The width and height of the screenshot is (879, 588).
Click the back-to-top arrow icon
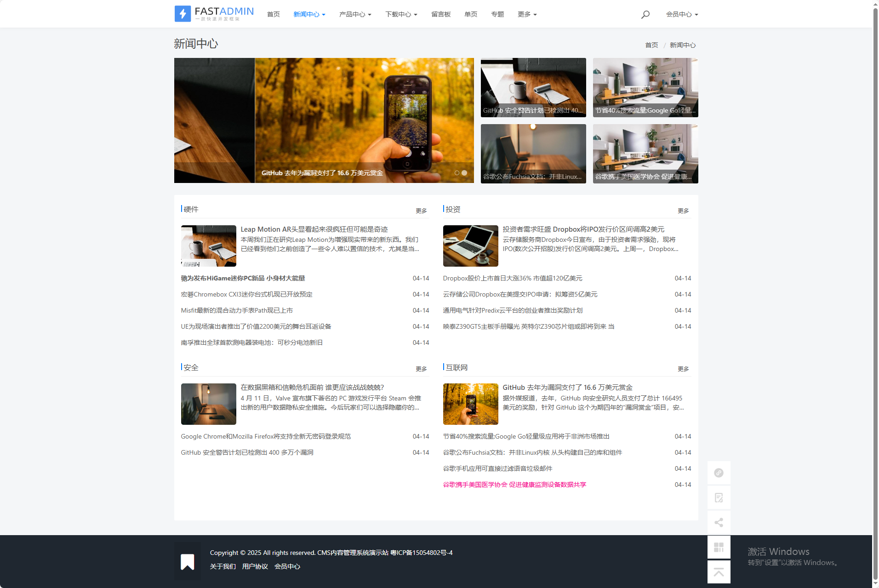(719, 572)
